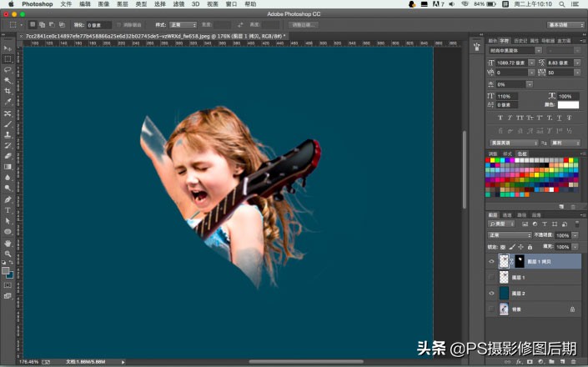Viewport: 588px width, 367px height.
Task: Select the Hand tool
Action: pyautogui.click(x=8, y=243)
